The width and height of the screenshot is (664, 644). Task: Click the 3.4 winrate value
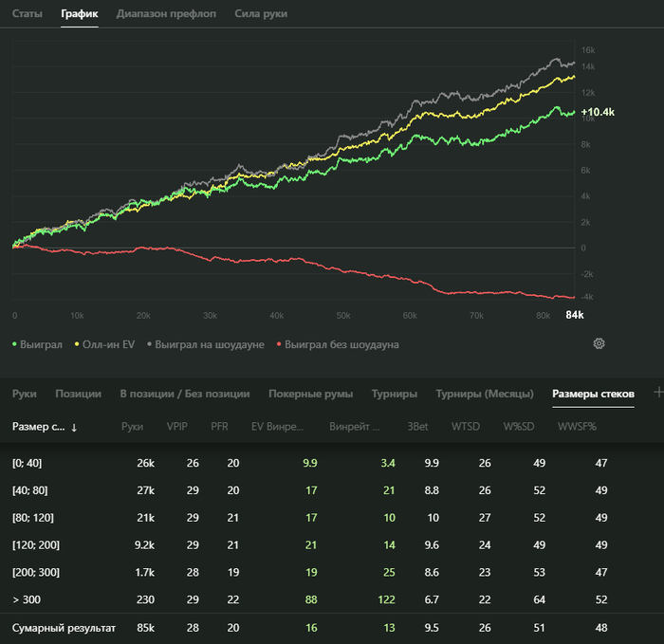point(388,463)
